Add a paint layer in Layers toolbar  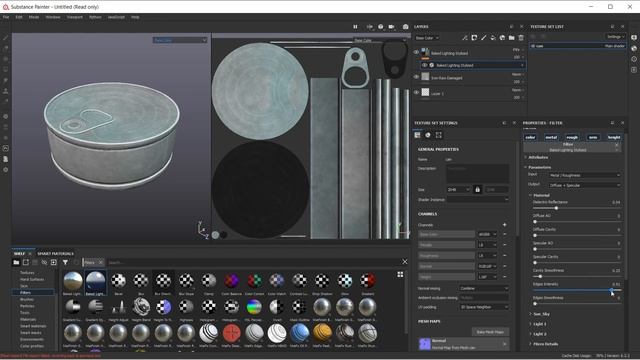tap(484, 38)
